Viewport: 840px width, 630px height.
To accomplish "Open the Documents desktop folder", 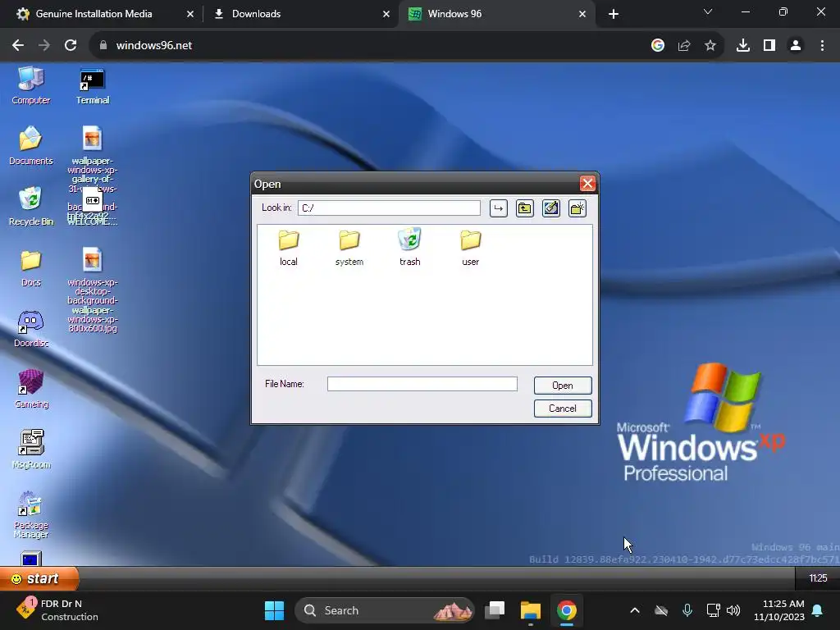I will [30, 146].
